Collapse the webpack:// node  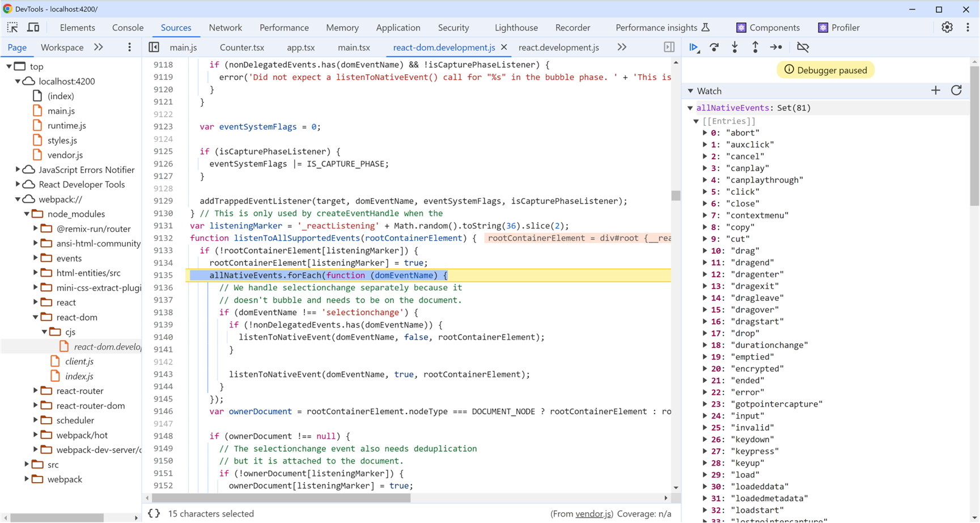pyautogui.click(x=18, y=199)
